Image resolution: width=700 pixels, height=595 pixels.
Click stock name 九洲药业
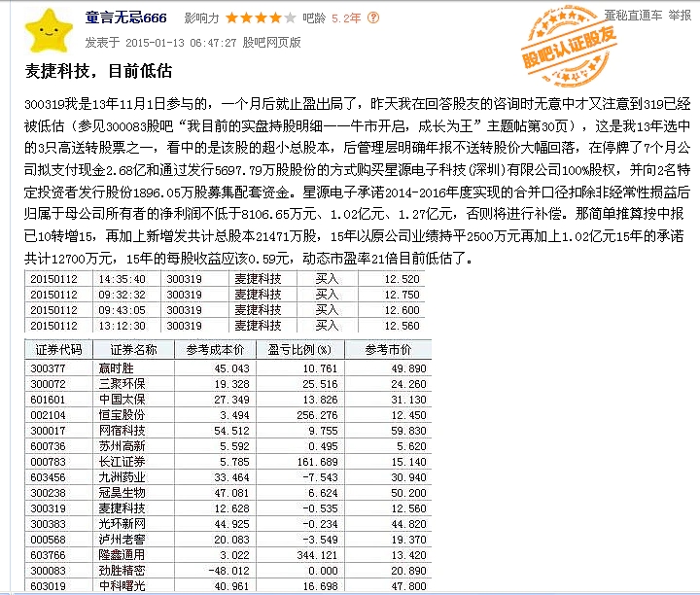click(122, 477)
